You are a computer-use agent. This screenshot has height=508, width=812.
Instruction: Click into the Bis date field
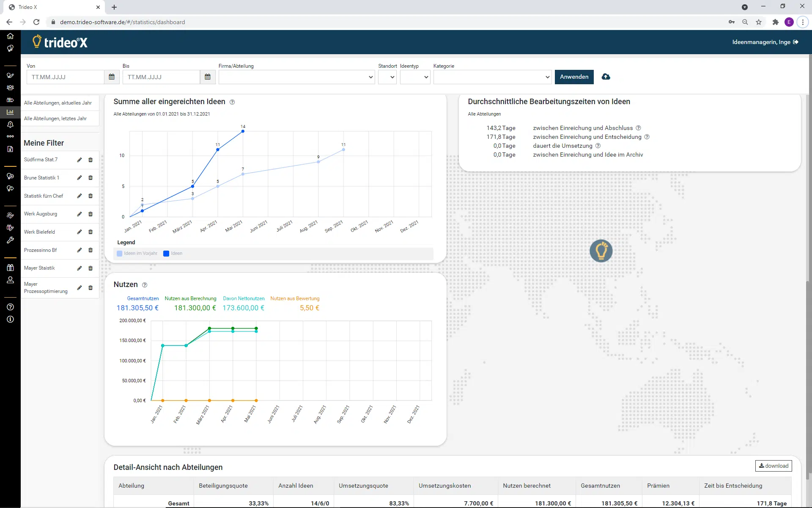point(161,77)
